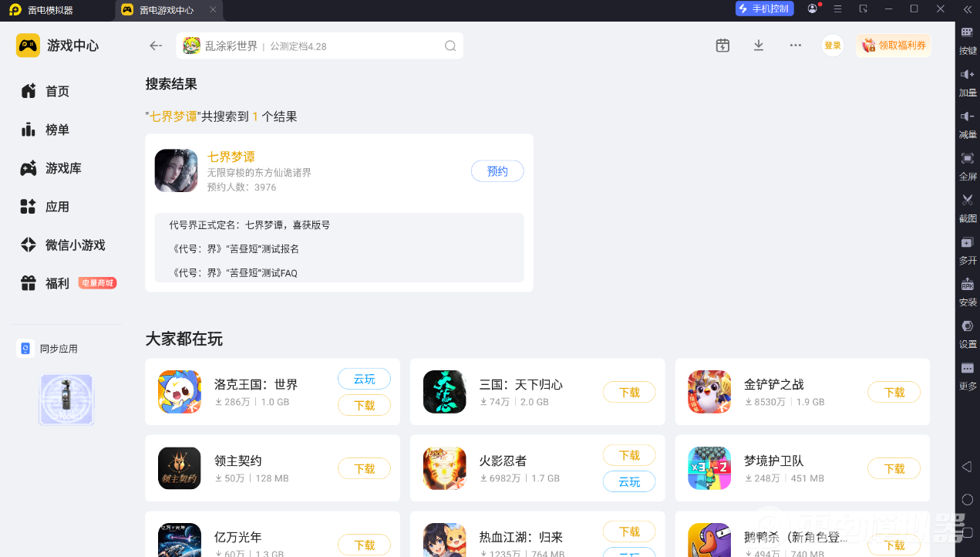Open the calendar schedule icon
The height and width of the screenshot is (557, 980).
pyautogui.click(x=722, y=46)
